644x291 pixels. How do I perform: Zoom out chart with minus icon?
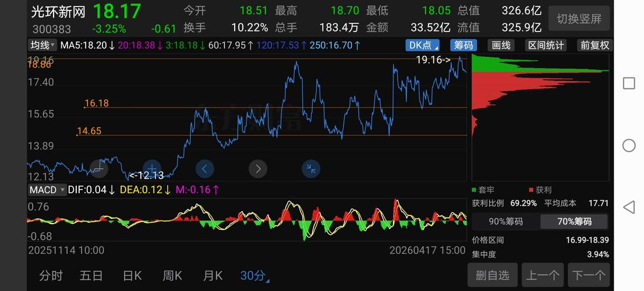click(99, 168)
